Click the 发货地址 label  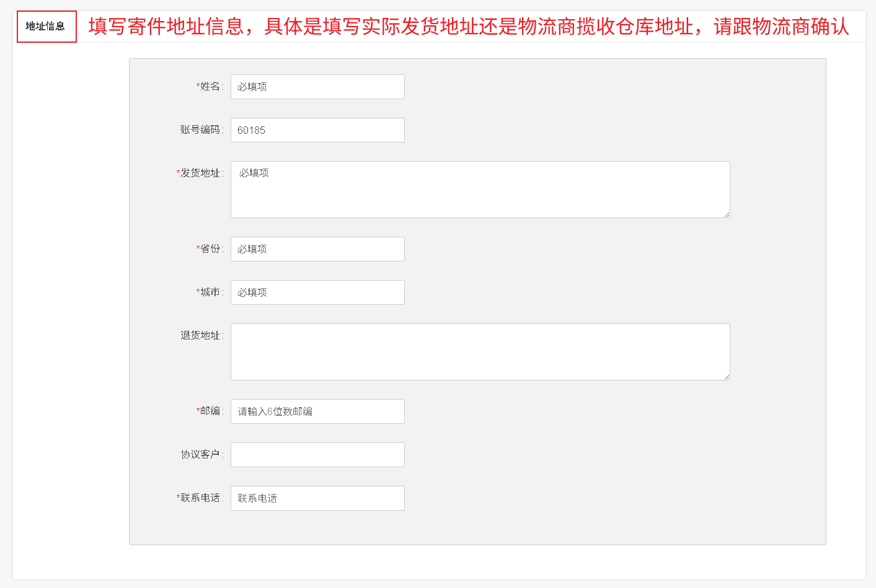coord(200,173)
